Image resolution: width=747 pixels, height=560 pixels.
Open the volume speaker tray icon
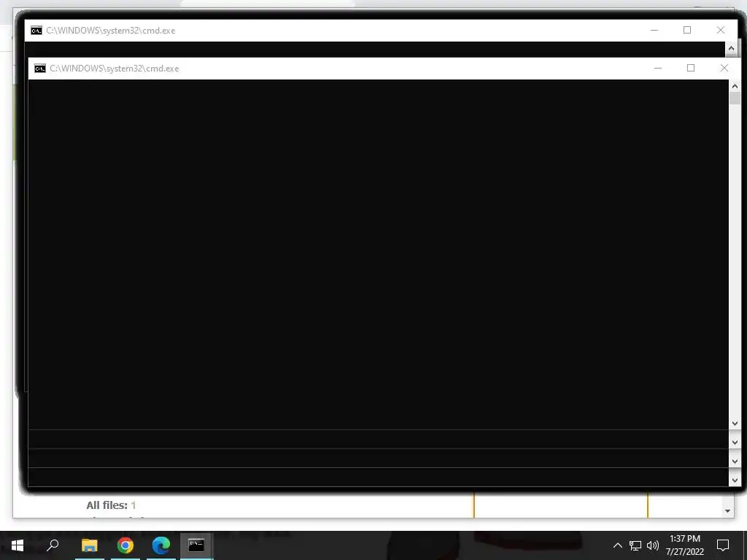pyautogui.click(x=653, y=545)
